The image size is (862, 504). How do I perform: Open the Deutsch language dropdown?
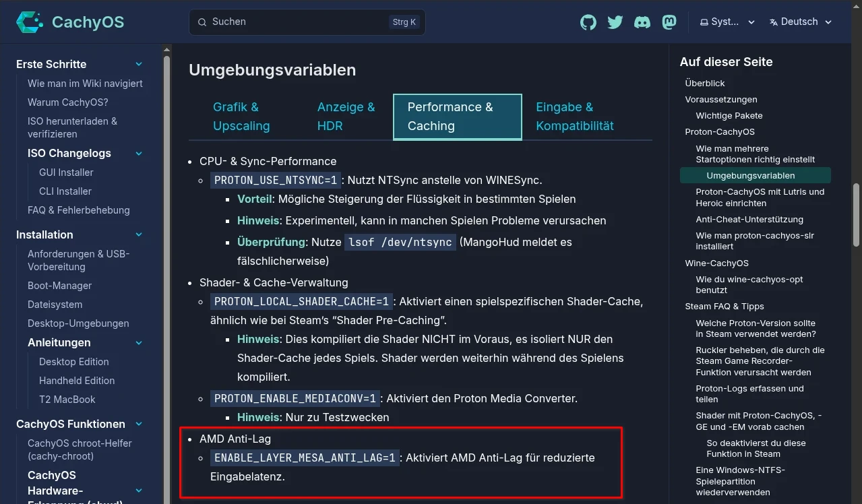tap(801, 22)
